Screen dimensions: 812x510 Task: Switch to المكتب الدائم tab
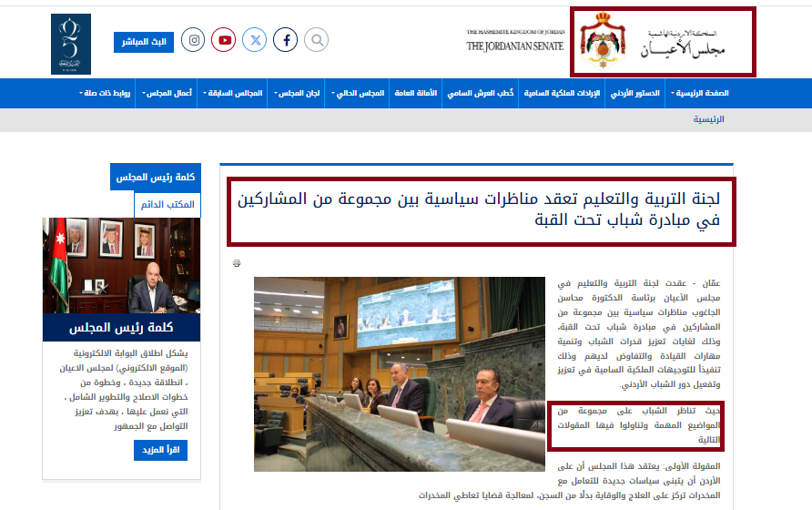pyautogui.click(x=167, y=205)
